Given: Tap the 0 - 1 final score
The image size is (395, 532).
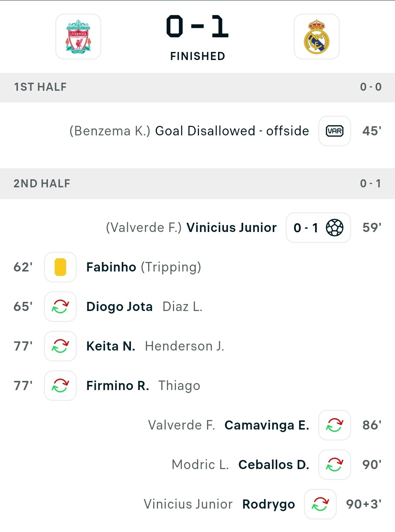Looking at the screenshot, I should pyautogui.click(x=197, y=26).
